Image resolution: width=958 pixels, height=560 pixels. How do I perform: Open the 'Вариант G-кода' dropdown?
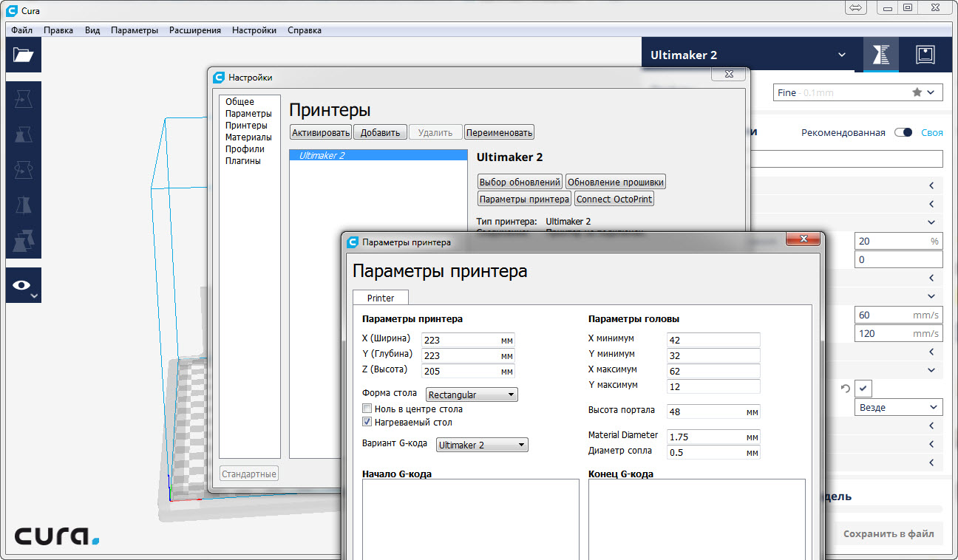[x=481, y=445]
